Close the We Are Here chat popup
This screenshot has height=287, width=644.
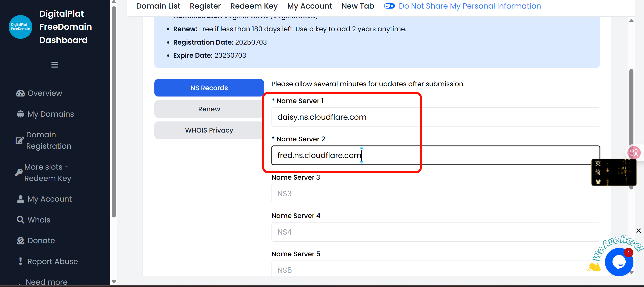[638, 231]
